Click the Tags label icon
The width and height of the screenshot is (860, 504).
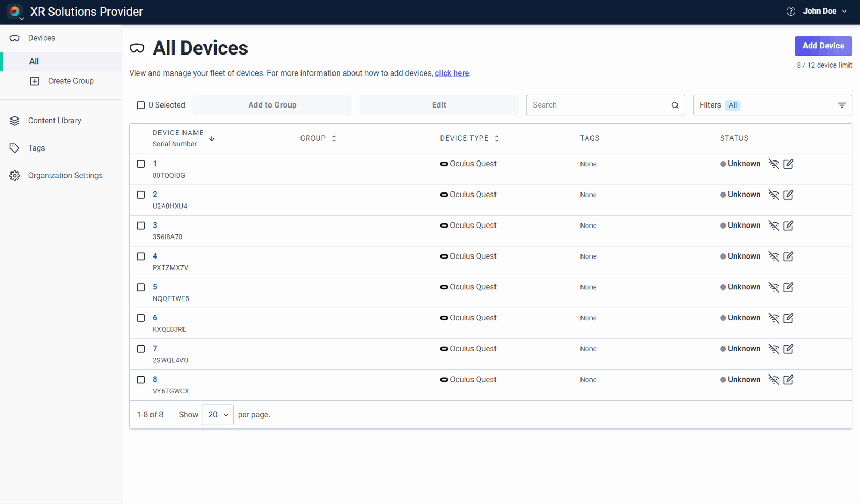(x=15, y=148)
